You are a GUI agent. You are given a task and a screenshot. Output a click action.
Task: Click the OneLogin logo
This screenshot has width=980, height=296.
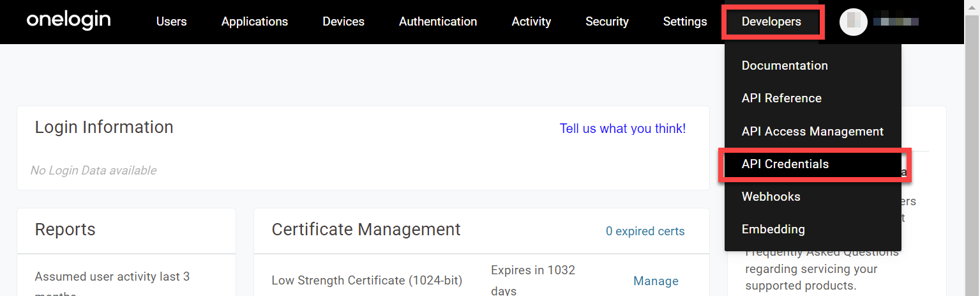click(x=68, y=20)
